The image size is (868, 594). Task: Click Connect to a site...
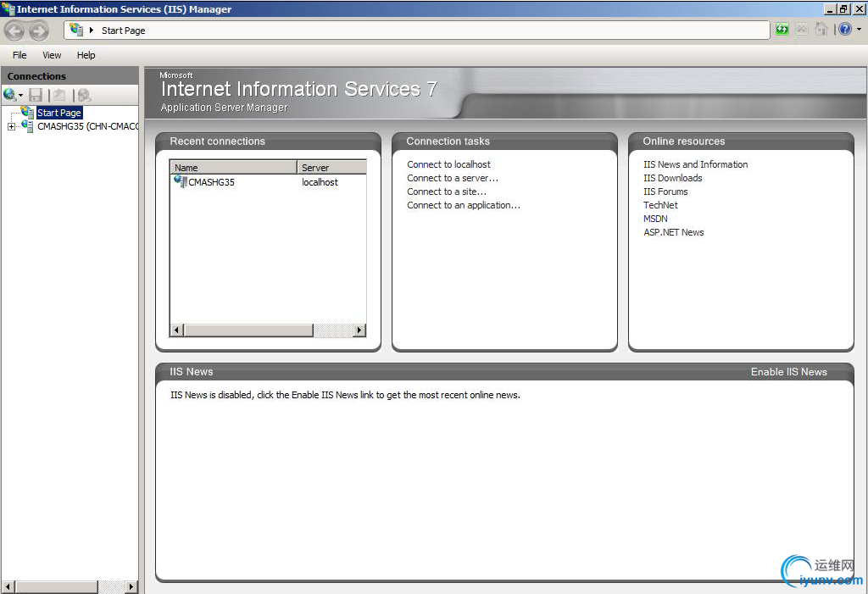point(447,192)
